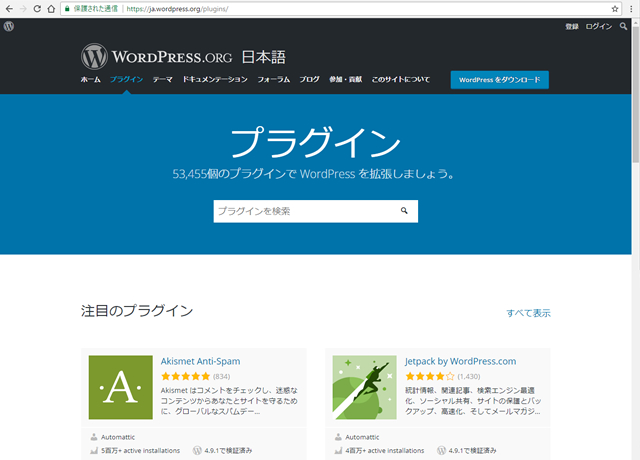
Task: Click the Akismet installations chart icon
Action: (x=94, y=451)
